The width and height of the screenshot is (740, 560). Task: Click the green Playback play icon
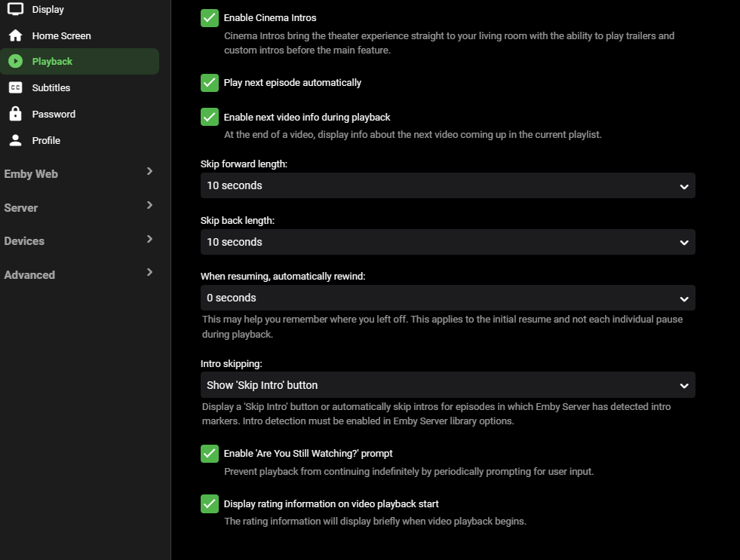pos(15,62)
